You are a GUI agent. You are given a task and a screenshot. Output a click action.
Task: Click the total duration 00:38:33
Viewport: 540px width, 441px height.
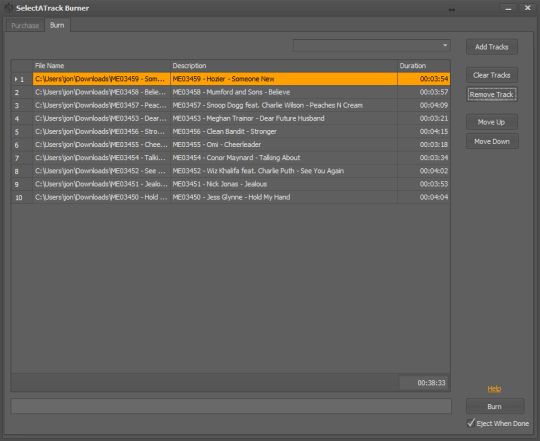point(424,383)
